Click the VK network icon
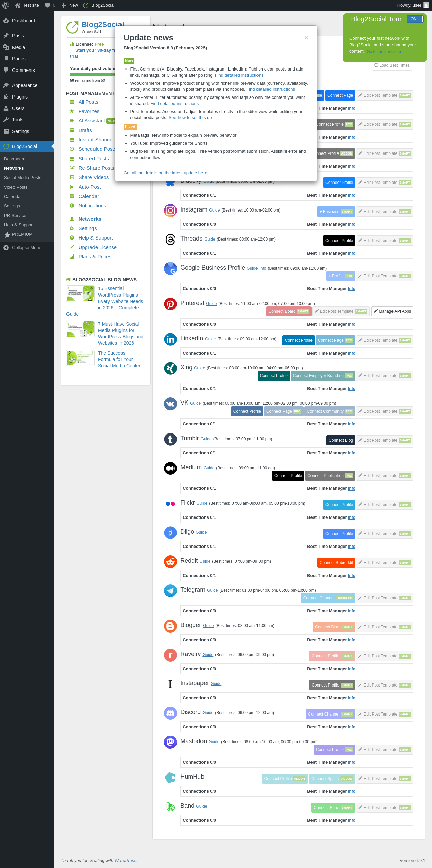Viewport: 432px width, 868px height. [170, 404]
